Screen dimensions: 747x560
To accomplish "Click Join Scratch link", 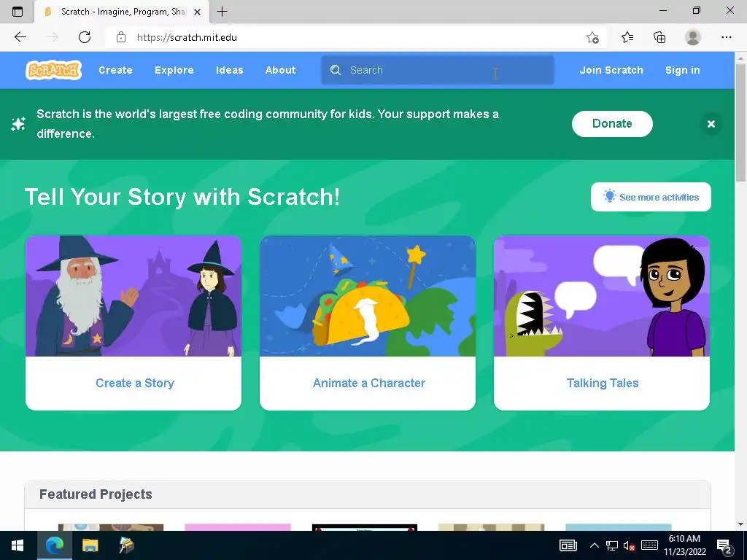I will tap(611, 70).
